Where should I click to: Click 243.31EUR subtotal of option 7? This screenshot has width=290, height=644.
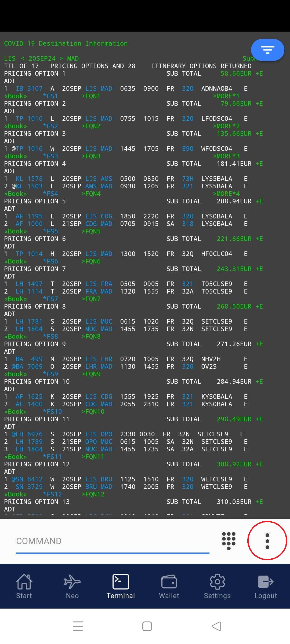tap(234, 269)
